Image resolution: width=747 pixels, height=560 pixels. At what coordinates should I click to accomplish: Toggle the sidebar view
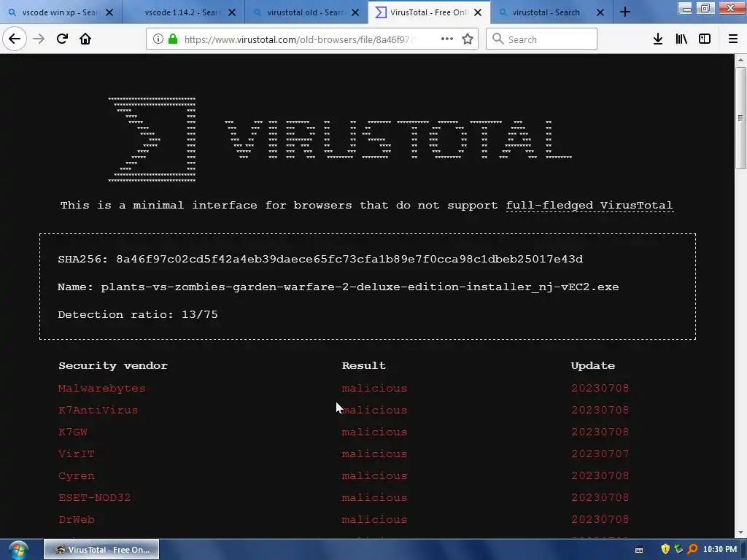tap(705, 39)
